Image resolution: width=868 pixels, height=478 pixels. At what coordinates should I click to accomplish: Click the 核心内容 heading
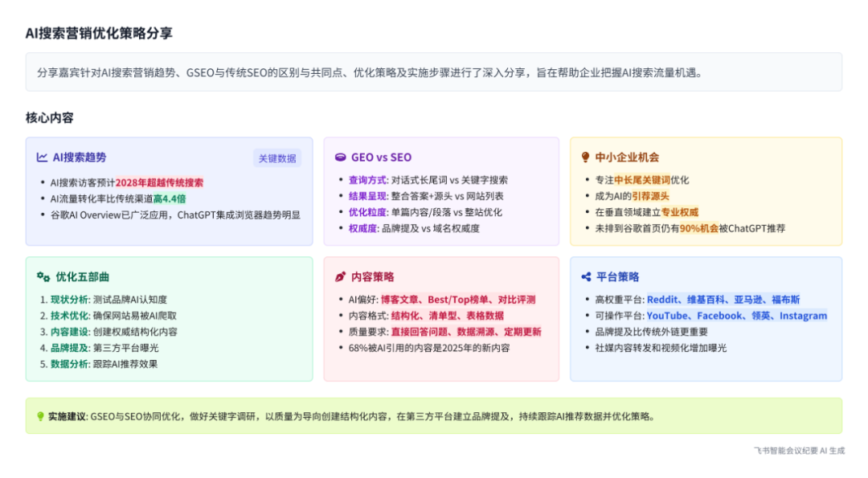point(49,117)
